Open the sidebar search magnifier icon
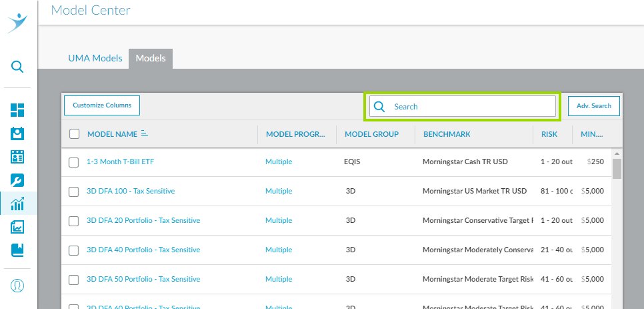 click(18, 67)
